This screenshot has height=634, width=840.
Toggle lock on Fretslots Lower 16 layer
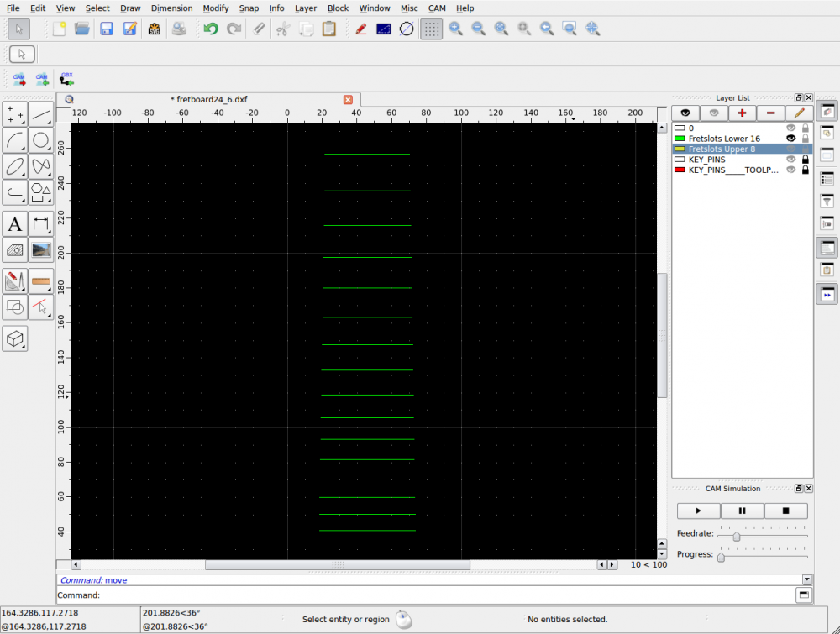click(806, 139)
